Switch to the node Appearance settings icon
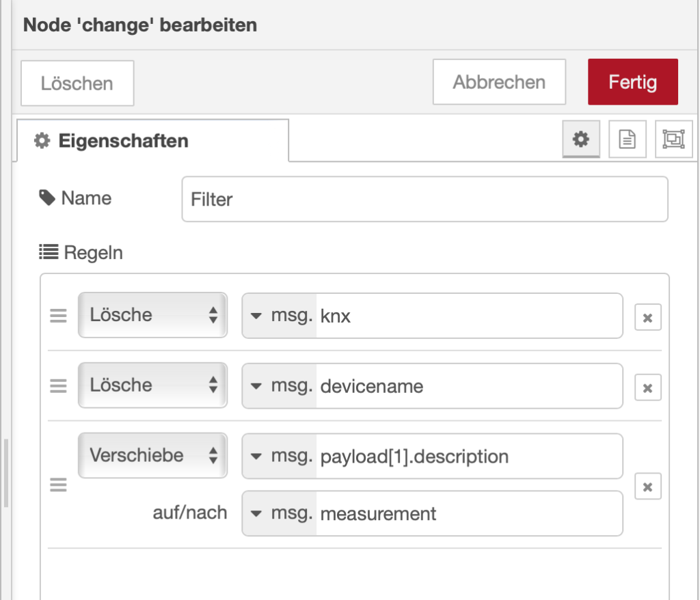Viewport: 700px width, 600px height. 675,139
